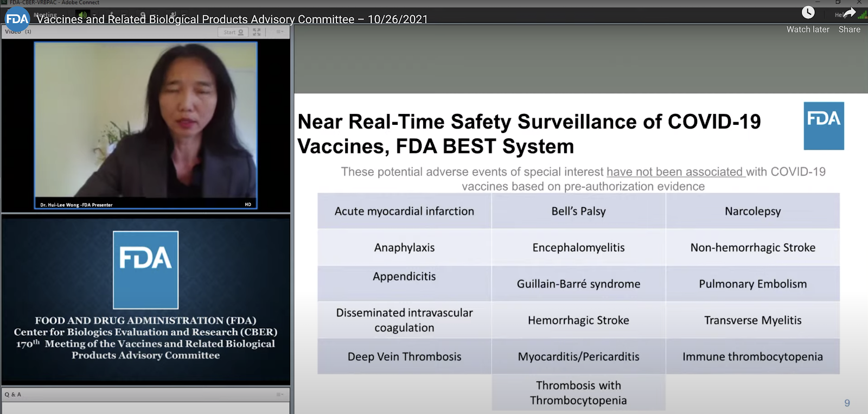Click the 'Video' pod title
This screenshot has width=868, height=414.
tap(12, 31)
